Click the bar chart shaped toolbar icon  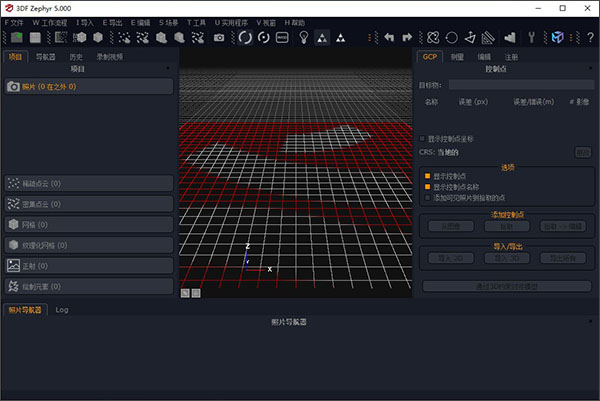pyautogui.click(x=510, y=37)
